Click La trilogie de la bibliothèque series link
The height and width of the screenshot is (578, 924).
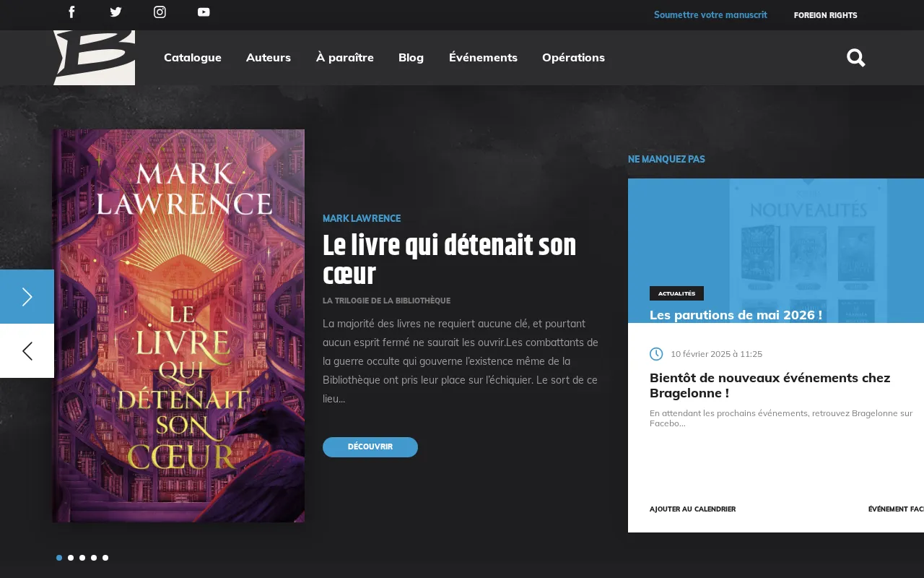386,301
